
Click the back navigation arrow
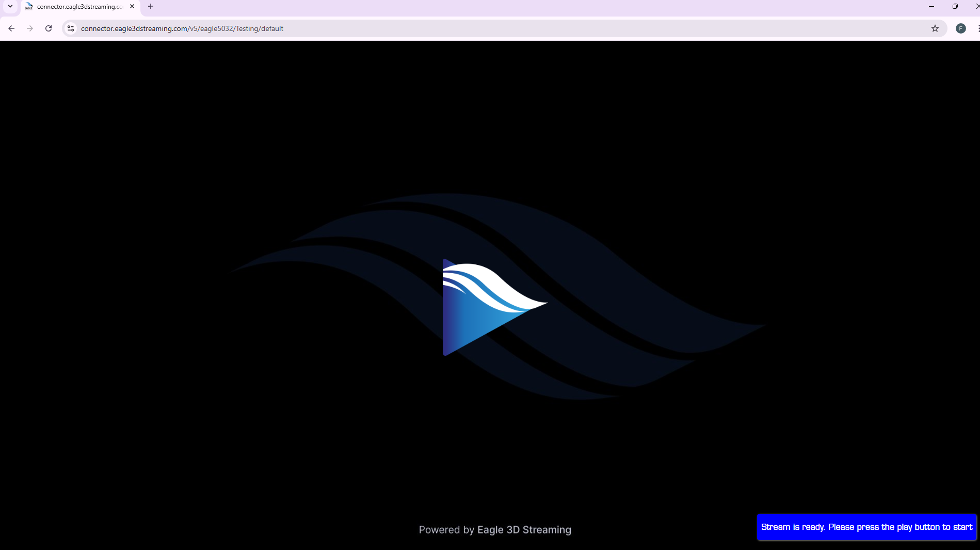pos(11,28)
